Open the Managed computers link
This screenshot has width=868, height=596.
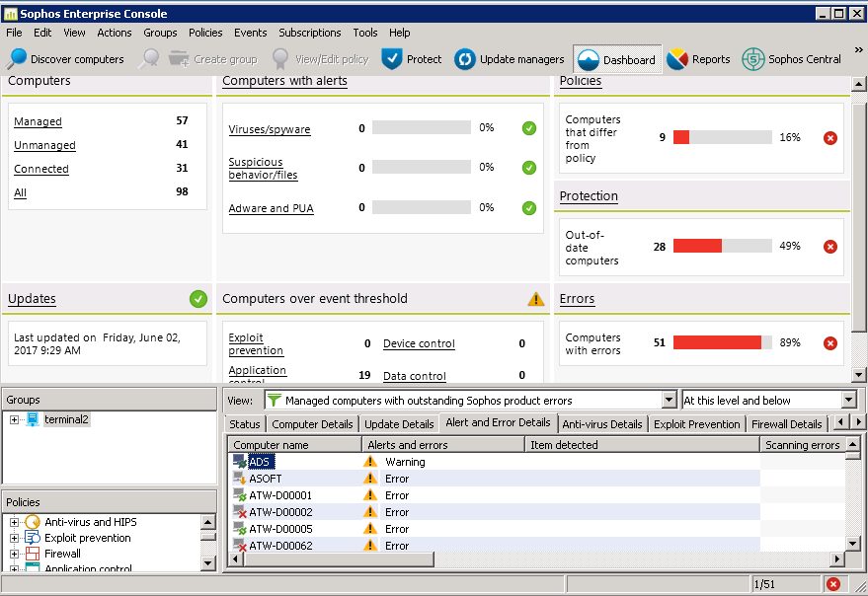point(38,121)
